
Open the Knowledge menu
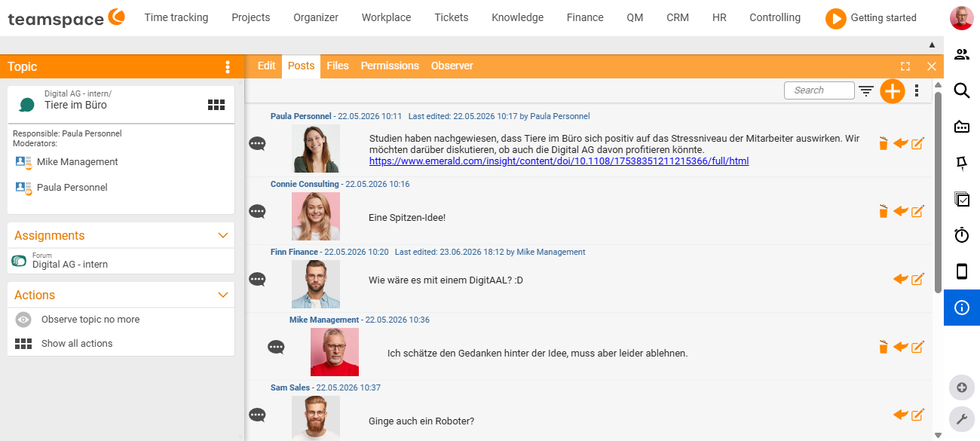[517, 17]
